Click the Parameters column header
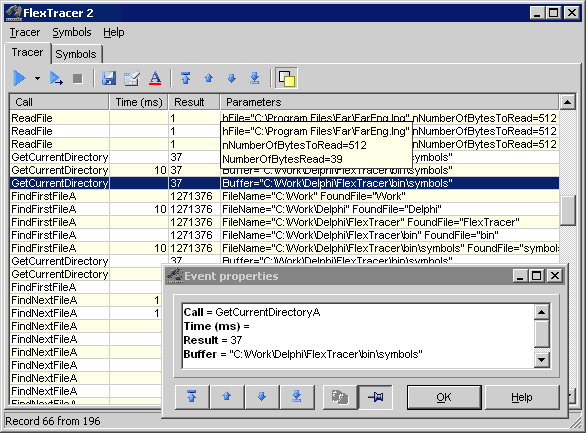Viewport: 586px width, 433px height. point(389,102)
